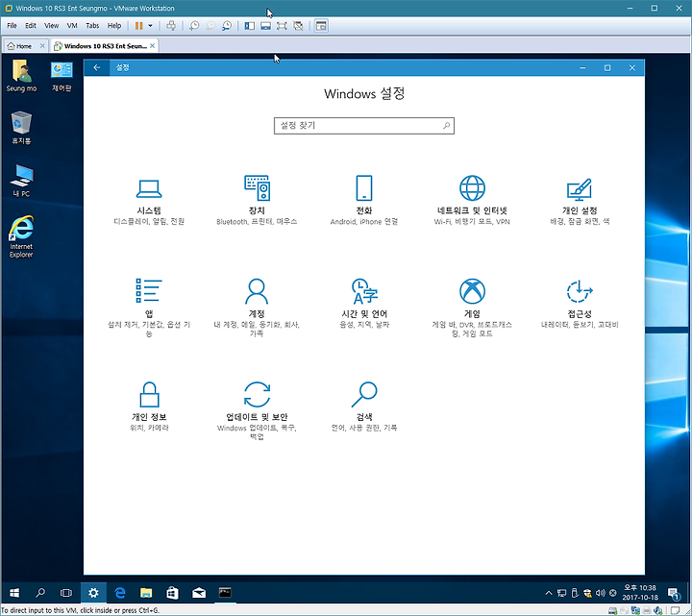Image resolution: width=692 pixels, height=616 pixels.
Task: Click the network tray icon
Action: pyautogui.click(x=562, y=593)
